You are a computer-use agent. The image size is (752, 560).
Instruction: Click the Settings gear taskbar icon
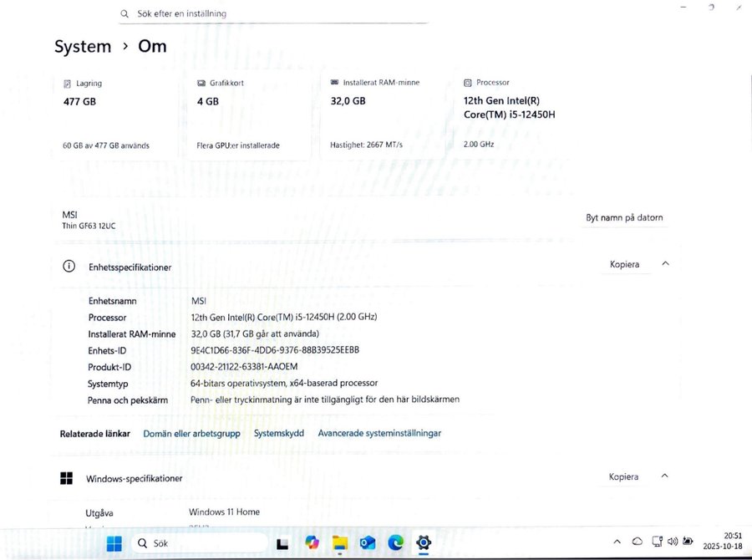[x=424, y=542]
